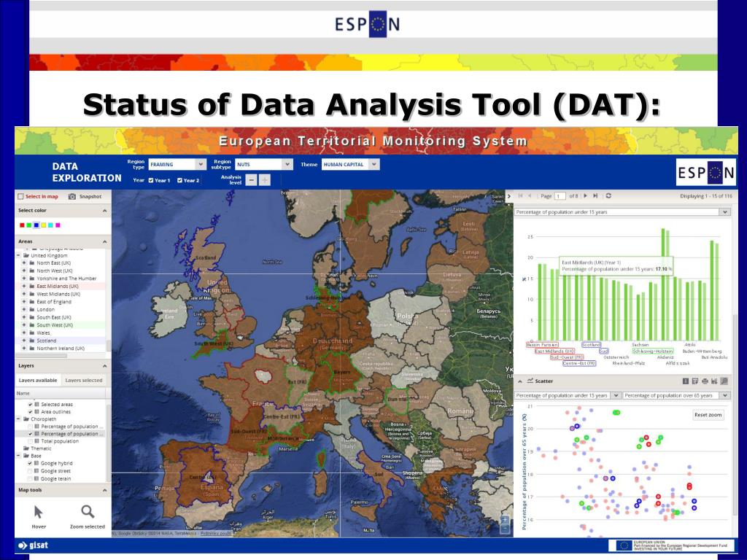Screen dimensions: 747x560
Task: Go to the previous chart page
Action: pyautogui.click(x=530, y=195)
